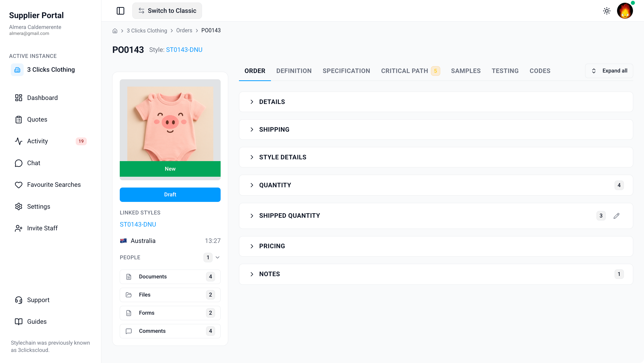
Task: Switch to the TESTING tab
Action: click(x=505, y=71)
